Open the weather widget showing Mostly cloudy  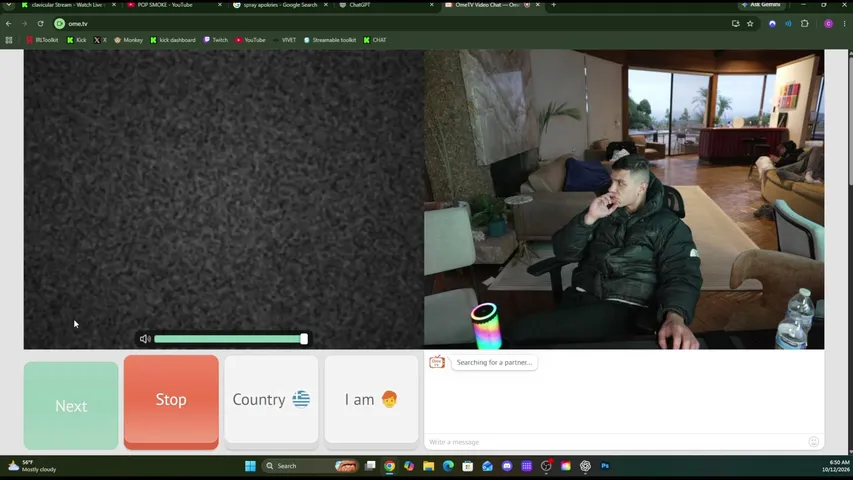pos(33,466)
